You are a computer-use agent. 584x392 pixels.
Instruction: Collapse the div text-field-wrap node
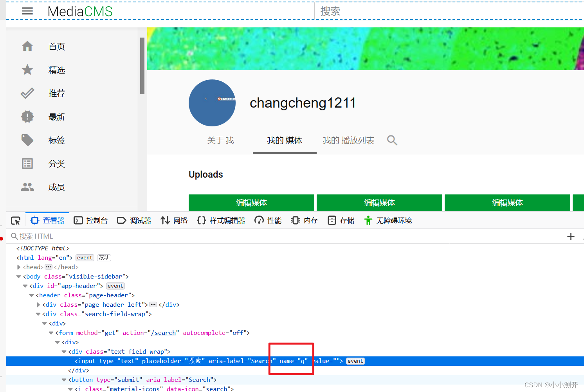pyautogui.click(x=64, y=352)
